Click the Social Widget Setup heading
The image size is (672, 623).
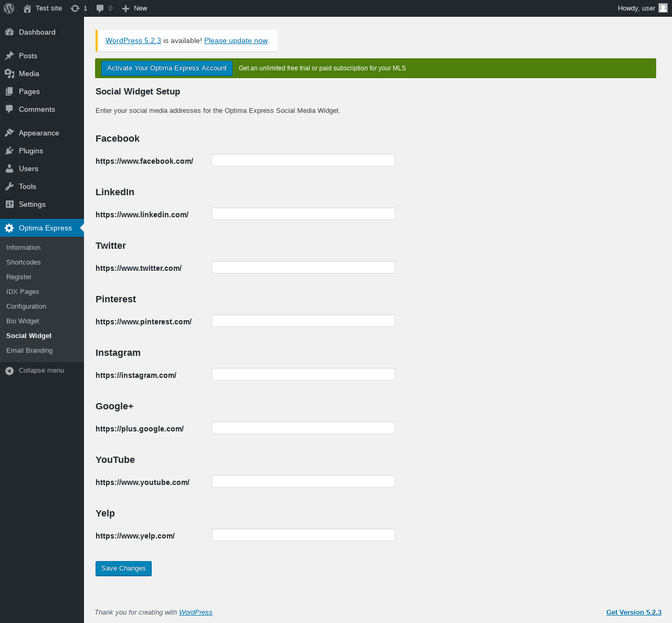pyautogui.click(x=138, y=92)
